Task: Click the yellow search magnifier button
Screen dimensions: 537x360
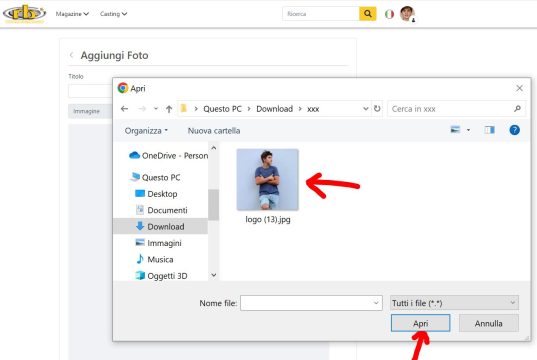Action: [367, 14]
